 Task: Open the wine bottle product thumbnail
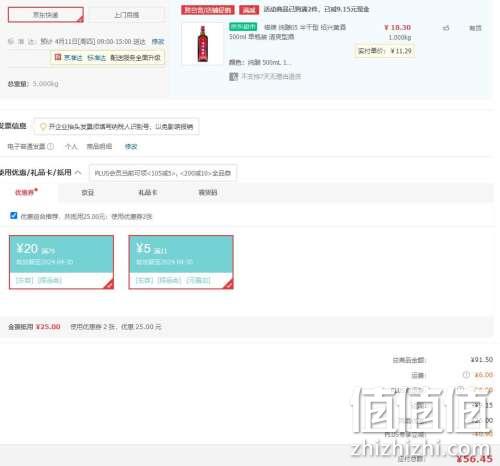(x=202, y=44)
